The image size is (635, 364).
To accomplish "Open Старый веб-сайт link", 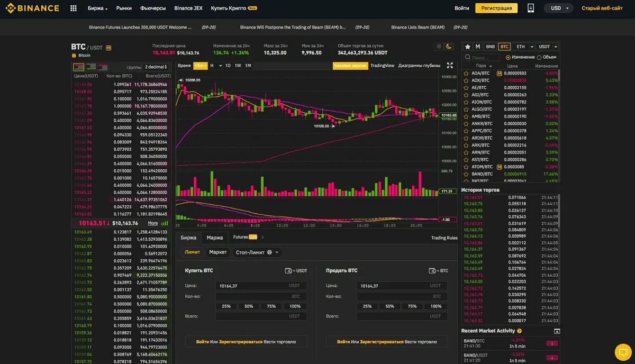I will (602, 8).
